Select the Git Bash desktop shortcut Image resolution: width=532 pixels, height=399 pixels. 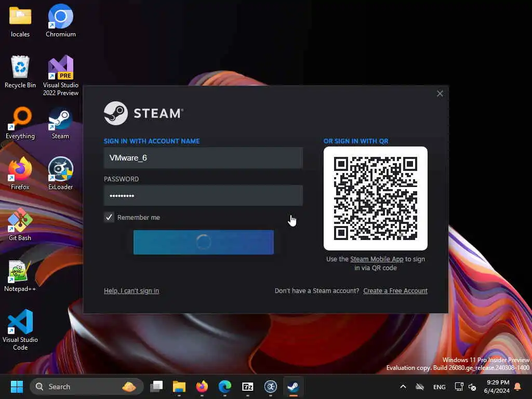coord(20,224)
